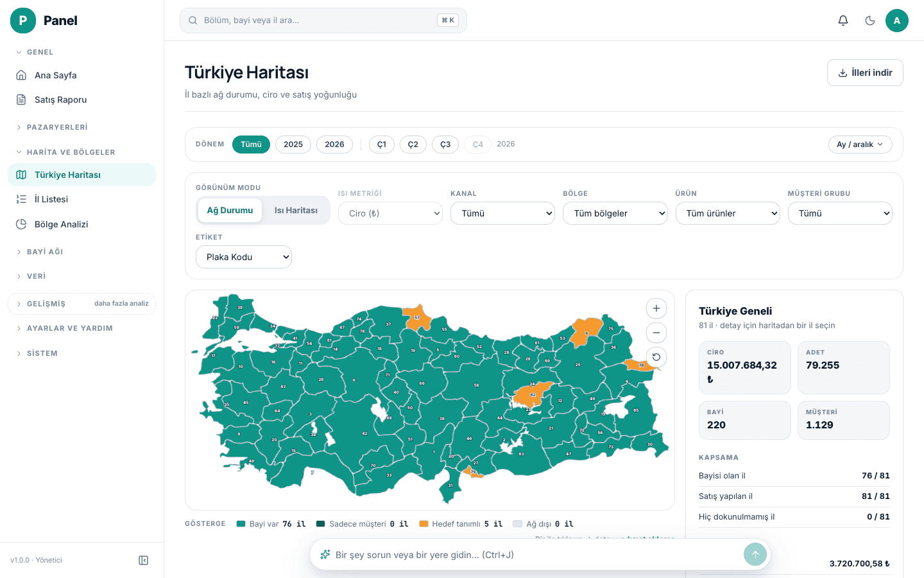Click the Satış Raporu document icon
924x578 pixels.
[21, 100]
